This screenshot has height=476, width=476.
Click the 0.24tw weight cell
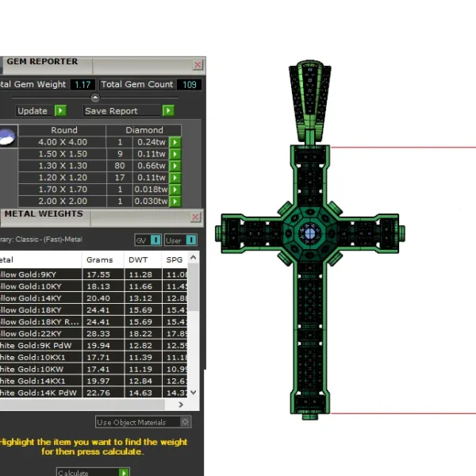(x=151, y=142)
